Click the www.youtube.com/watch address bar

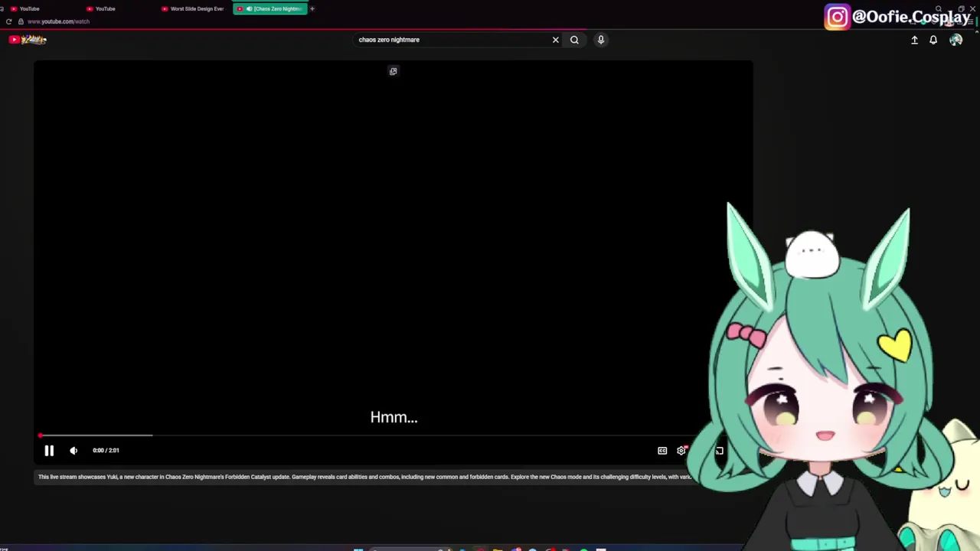point(58,21)
